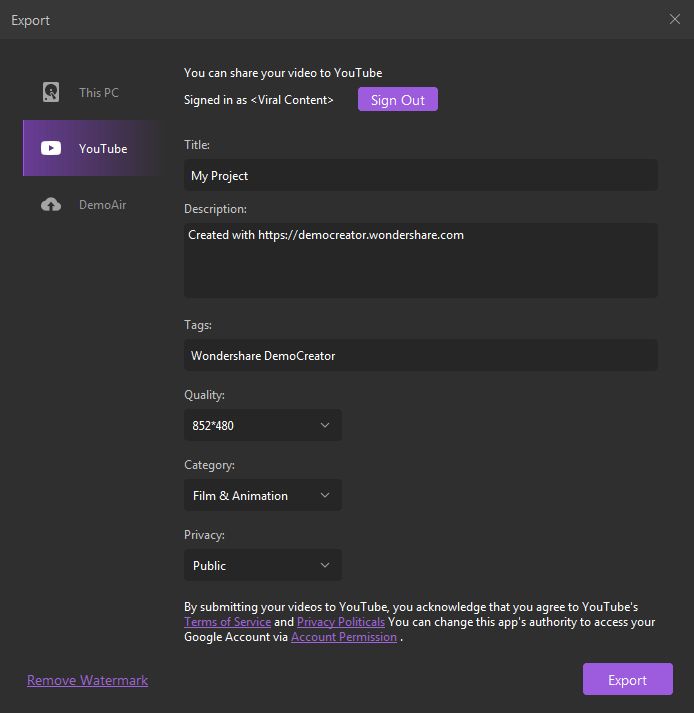The width and height of the screenshot is (694, 713).
Task: Focus the Tags field with Wondershare DemoCreator
Action: tap(420, 355)
